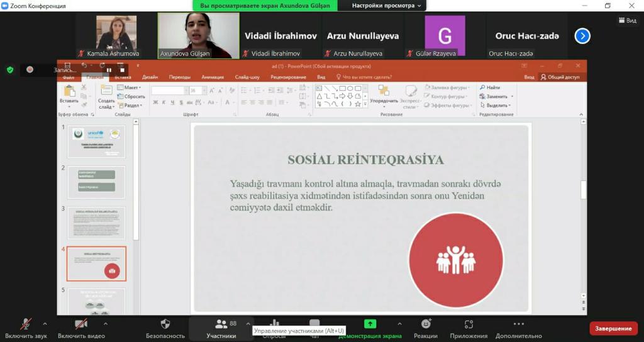
Task: Toggle underline Ч formatting
Action: [x=172, y=102]
